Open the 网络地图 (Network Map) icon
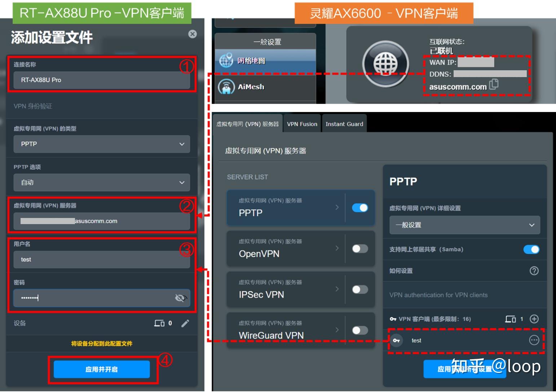Image resolution: width=556 pixels, height=392 pixels. coord(227,61)
